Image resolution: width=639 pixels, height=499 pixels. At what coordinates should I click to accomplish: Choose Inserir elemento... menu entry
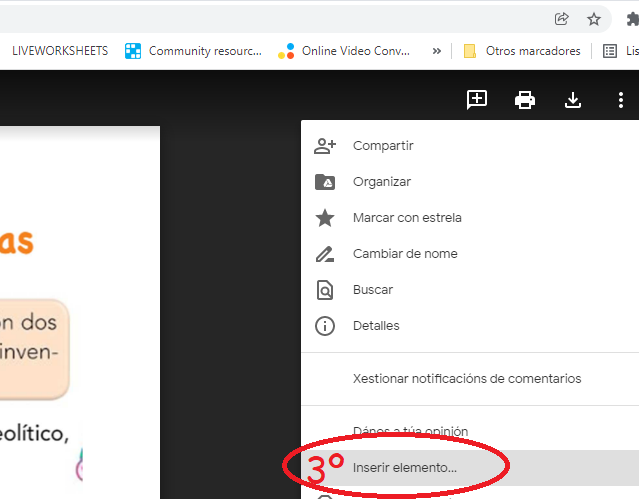405,467
